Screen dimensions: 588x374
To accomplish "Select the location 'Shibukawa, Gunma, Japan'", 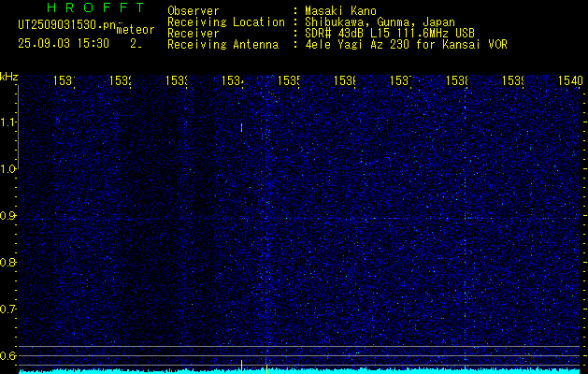I will coord(380,22).
